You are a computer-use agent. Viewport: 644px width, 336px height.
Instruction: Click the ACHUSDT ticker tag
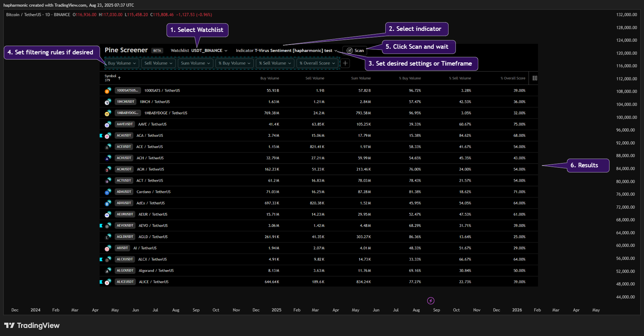(124, 158)
